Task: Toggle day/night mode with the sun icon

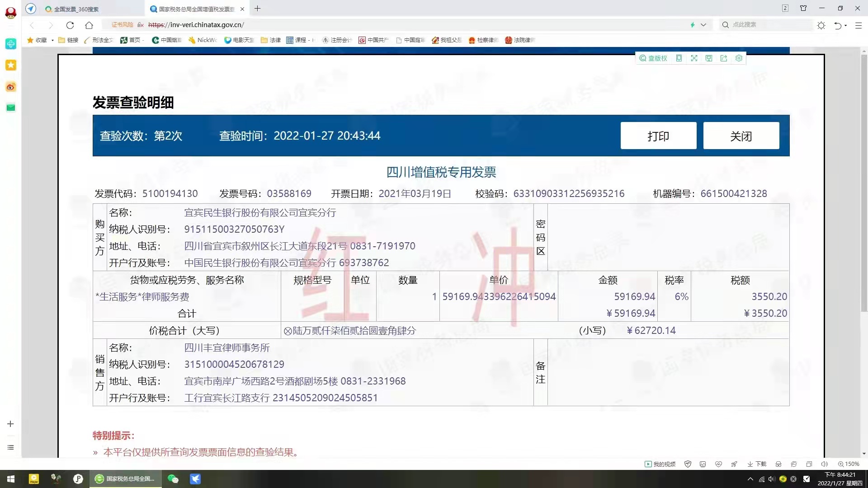Action: tap(821, 25)
